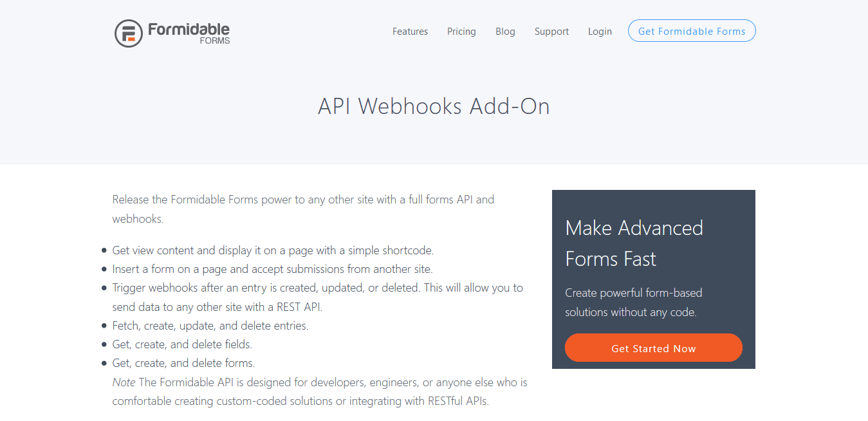Open the Blog link in navigation
Image resolution: width=868 pixels, height=421 pixels.
pyautogui.click(x=505, y=32)
